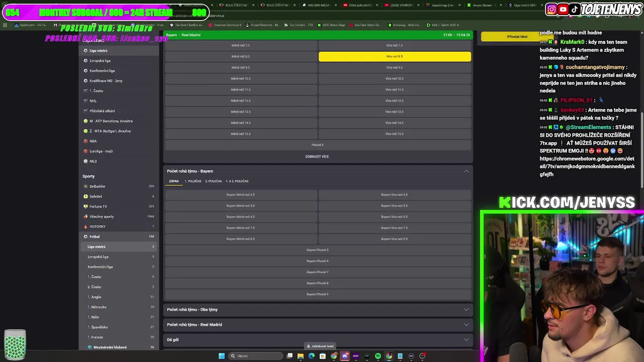
Task: Open Fortuna TV section
Action: (119, 207)
